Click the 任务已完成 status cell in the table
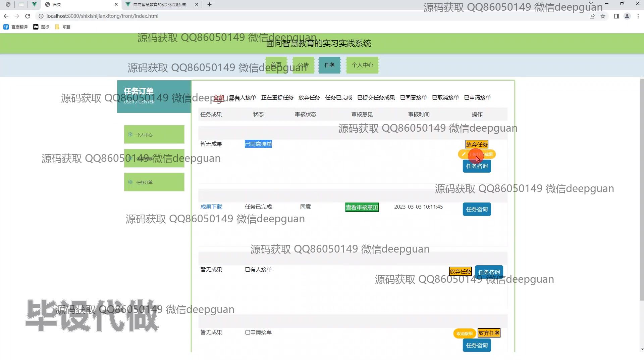Image resolution: width=644 pixels, height=360 pixels. pyautogui.click(x=258, y=207)
